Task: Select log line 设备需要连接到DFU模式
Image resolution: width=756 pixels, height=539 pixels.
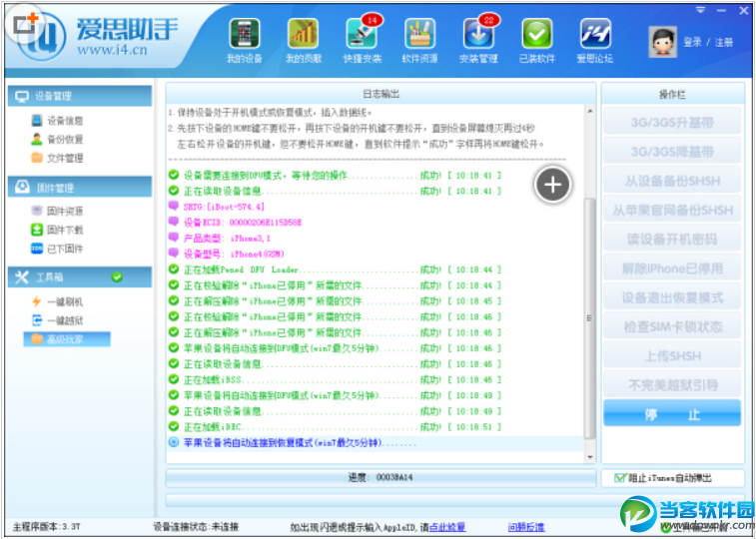Action: (x=336, y=176)
